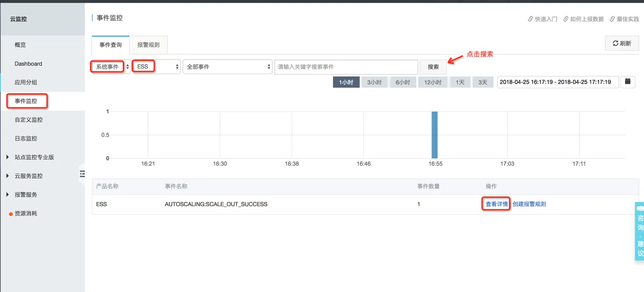Click the sidebar collapse handle icon
Screen dimensions: 644x292
pyautogui.click(x=82, y=174)
